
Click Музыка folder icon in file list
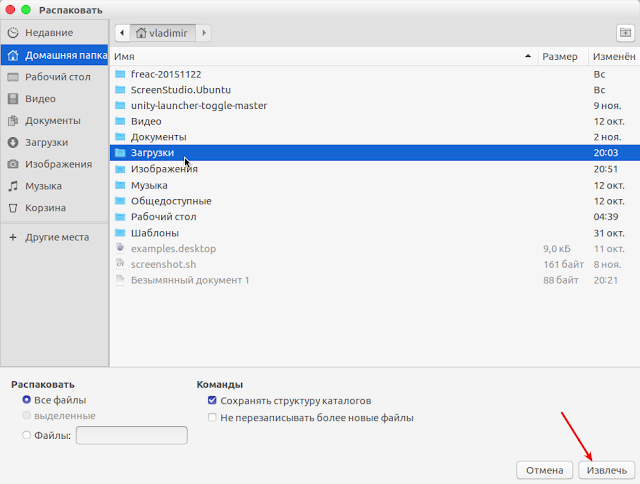coord(120,185)
